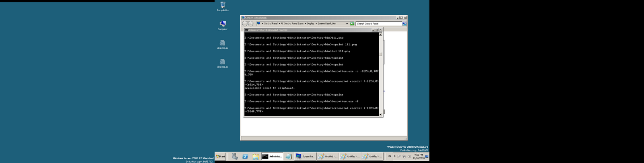This screenshot has width=644, height=163.
Task: Open Windows PowerShell from the taskbar
Action: coord(245,157)
